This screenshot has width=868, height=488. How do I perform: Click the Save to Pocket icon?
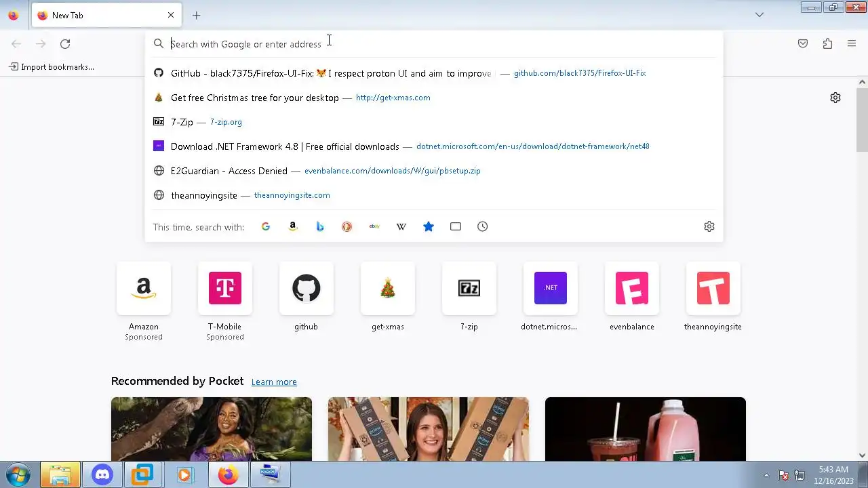pos(803,44)
